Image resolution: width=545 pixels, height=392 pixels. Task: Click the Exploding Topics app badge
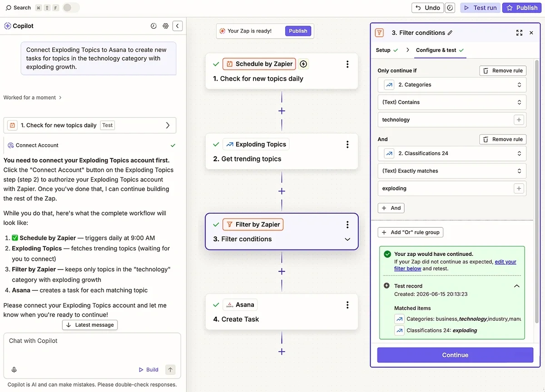click(x=256, y=144)
